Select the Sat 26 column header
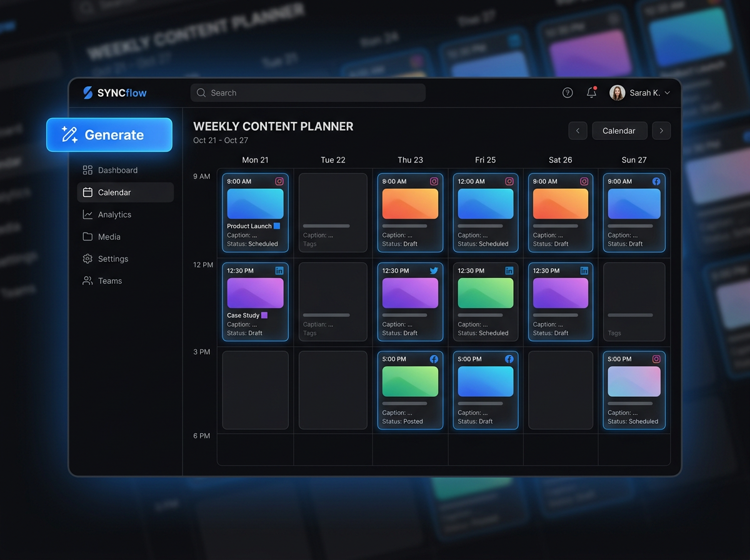This screenshot has width=750, height=560. 560,160
